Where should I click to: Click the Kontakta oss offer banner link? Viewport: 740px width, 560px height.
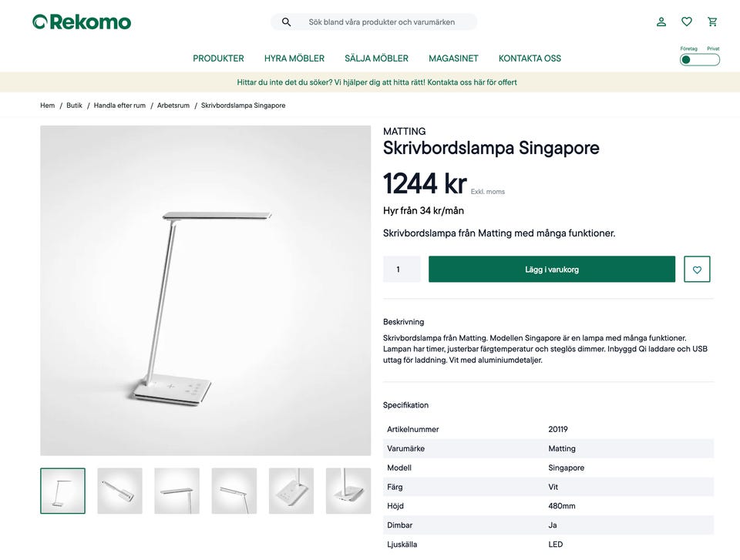coord(472,82)
